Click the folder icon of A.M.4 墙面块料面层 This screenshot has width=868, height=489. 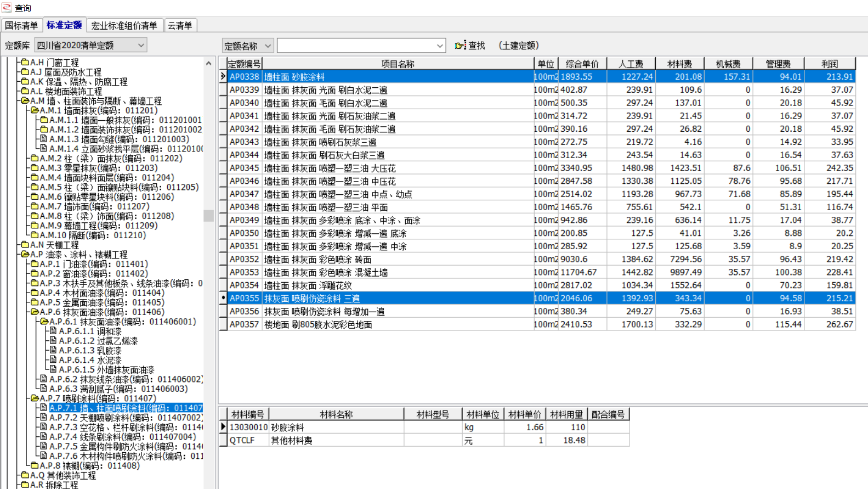(35, 177)
